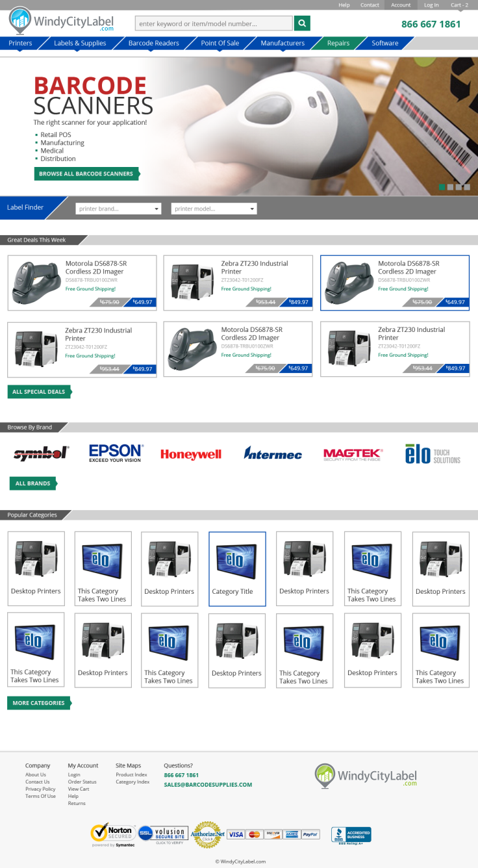Viewport: 478px width, 868px height.
Task: Open the Point Of Sale menu
Action: click(220, 43)
